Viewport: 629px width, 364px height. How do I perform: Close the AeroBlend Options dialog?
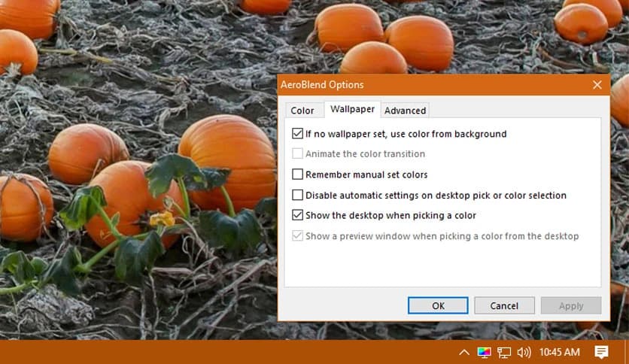coord(597,84)
